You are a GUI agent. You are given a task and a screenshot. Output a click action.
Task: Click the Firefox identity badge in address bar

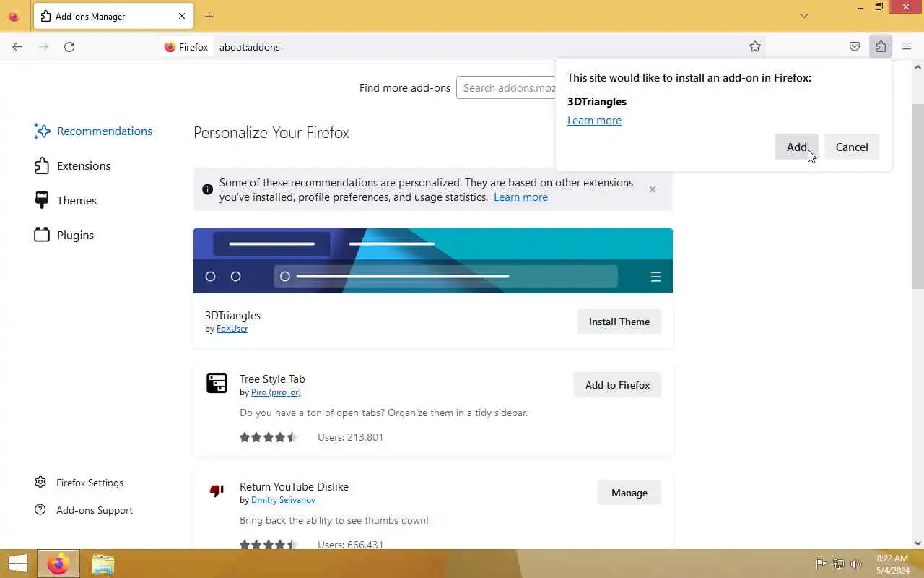coord(187,47)
